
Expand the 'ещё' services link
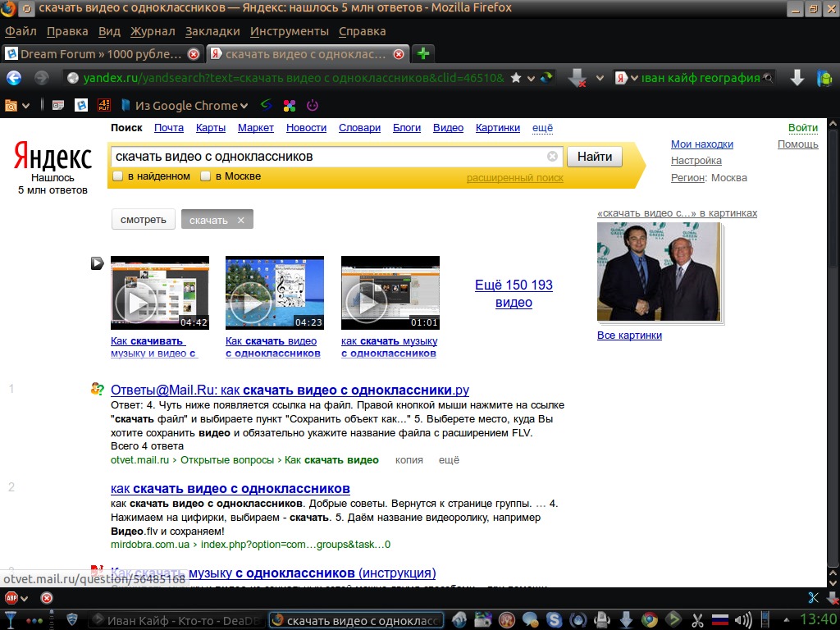543,127
